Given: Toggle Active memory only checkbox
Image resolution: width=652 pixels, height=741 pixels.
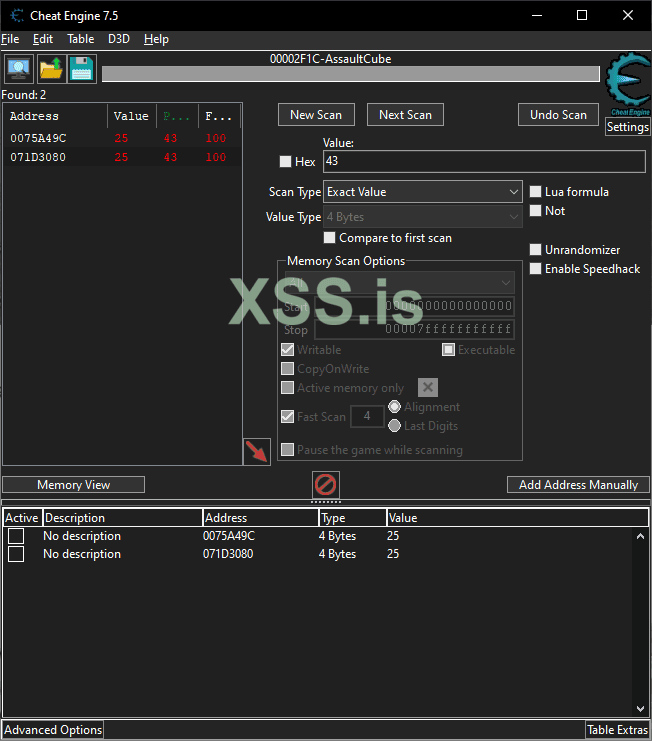Looking at the screenshot, I should [287, 388].
